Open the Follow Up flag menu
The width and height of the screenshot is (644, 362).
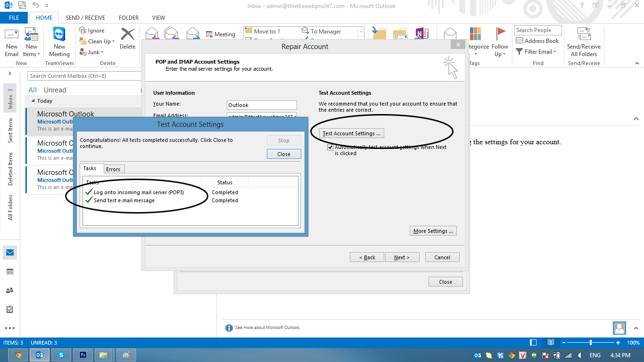click(x=500, y=43)
